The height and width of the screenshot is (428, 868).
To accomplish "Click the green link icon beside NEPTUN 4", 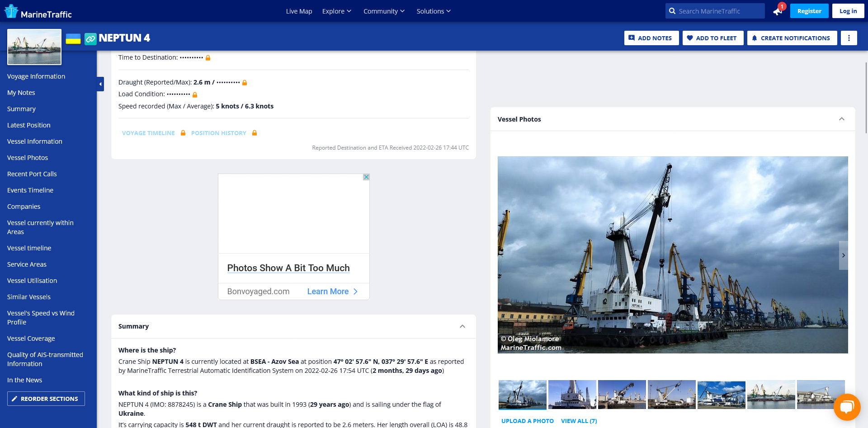I will [x=90, y=39].
